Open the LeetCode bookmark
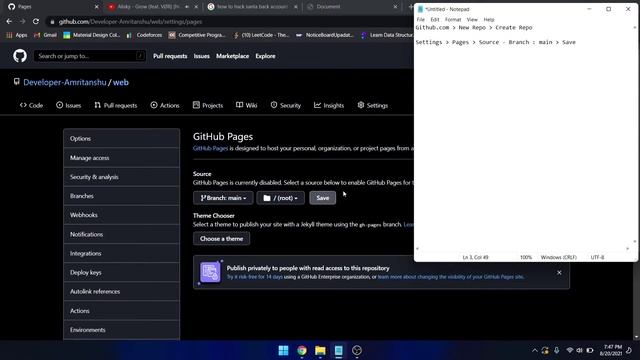The width and height of the screenshot is (640, 360). (261, 35)
